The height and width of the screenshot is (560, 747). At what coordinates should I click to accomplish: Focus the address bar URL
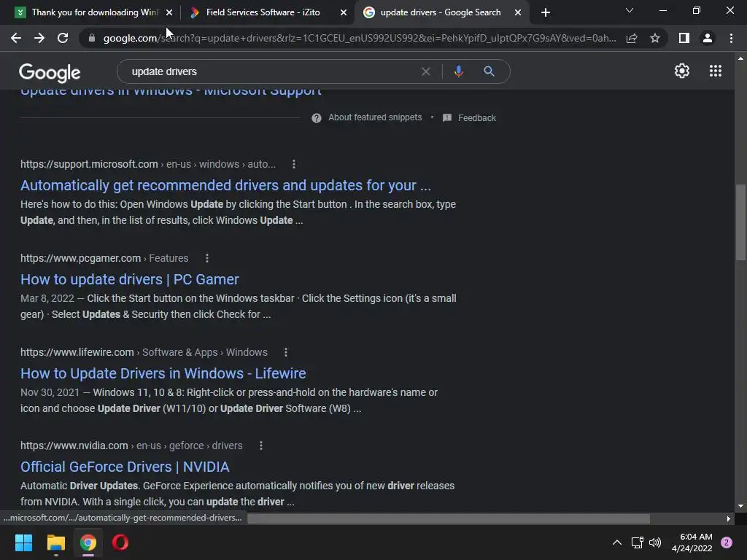[359, 38]
